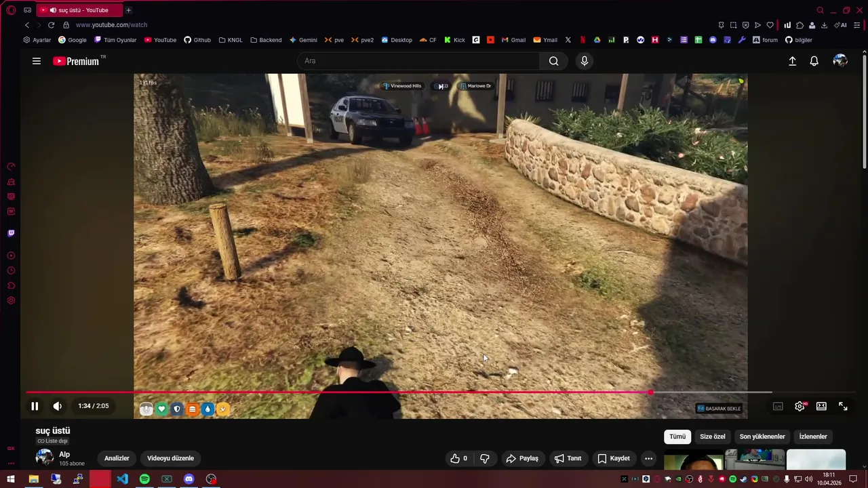Reload the page
This screenshot has height=488, width=868.
coord(51,25)
